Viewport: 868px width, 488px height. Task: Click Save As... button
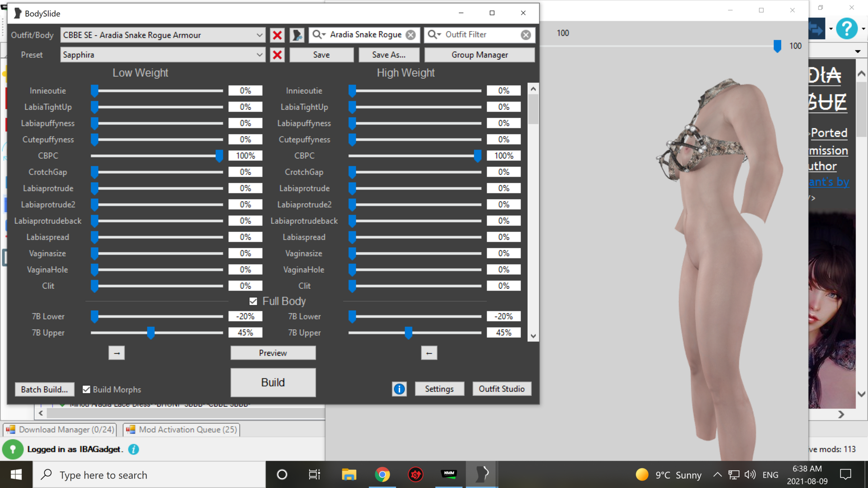coord(389,55)
